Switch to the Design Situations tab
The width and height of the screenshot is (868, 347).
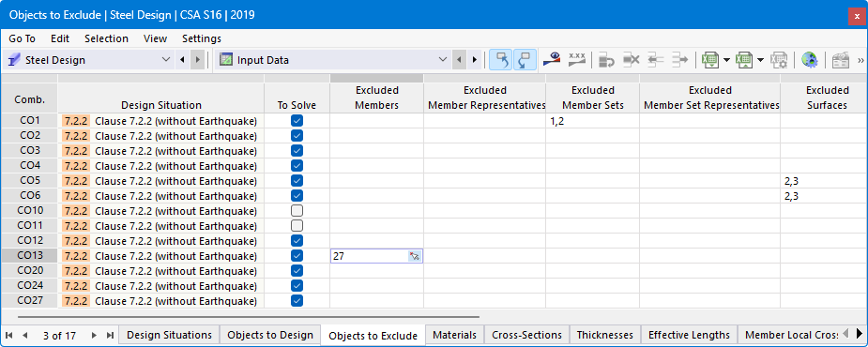coord(169,335)
